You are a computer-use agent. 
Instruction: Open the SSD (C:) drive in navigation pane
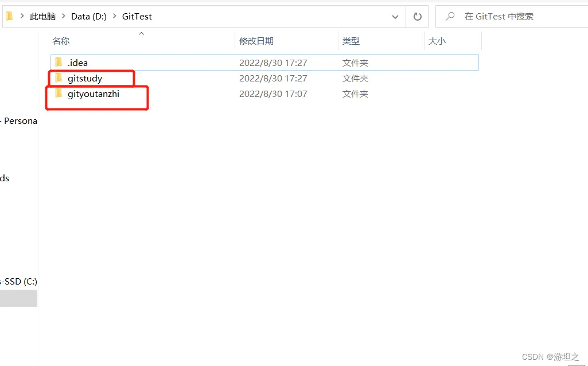click(19, 281)
